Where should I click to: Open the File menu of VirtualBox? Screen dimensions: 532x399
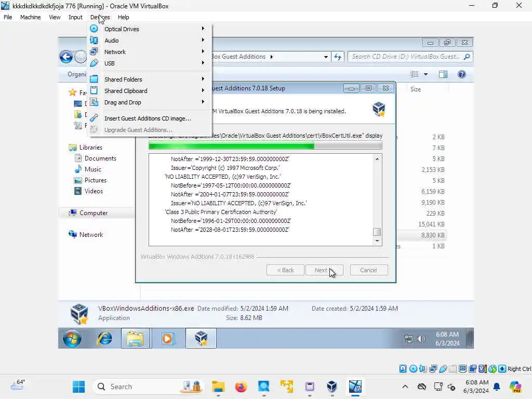click(x=8, y=17)
